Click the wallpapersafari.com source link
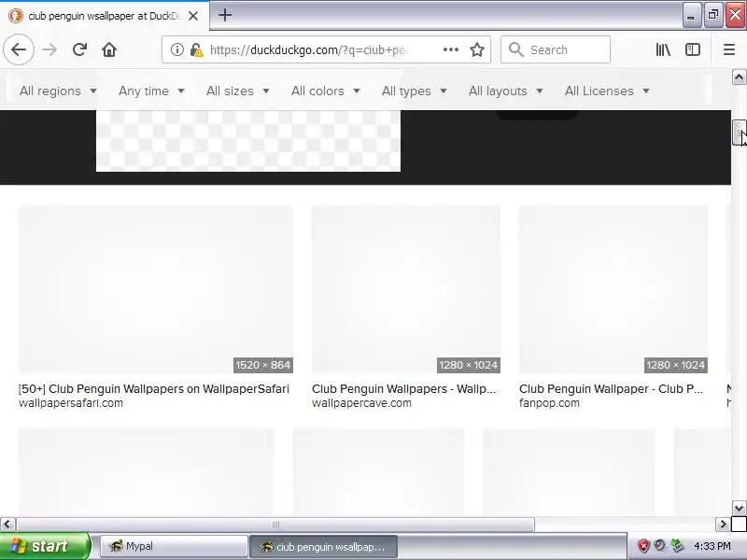The width and height of the screenshot is (747, 560). 71,403
